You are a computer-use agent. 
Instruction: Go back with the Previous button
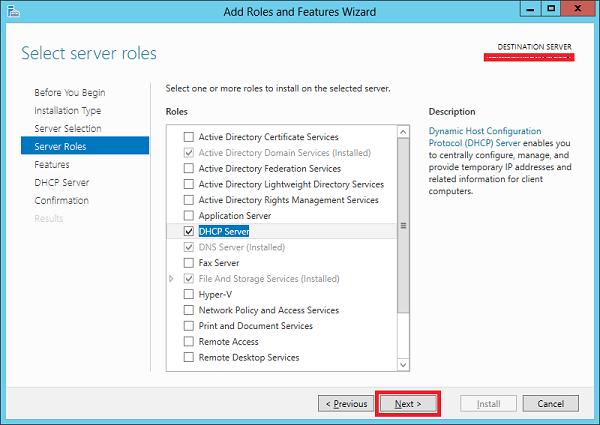[x=345, y=404]
